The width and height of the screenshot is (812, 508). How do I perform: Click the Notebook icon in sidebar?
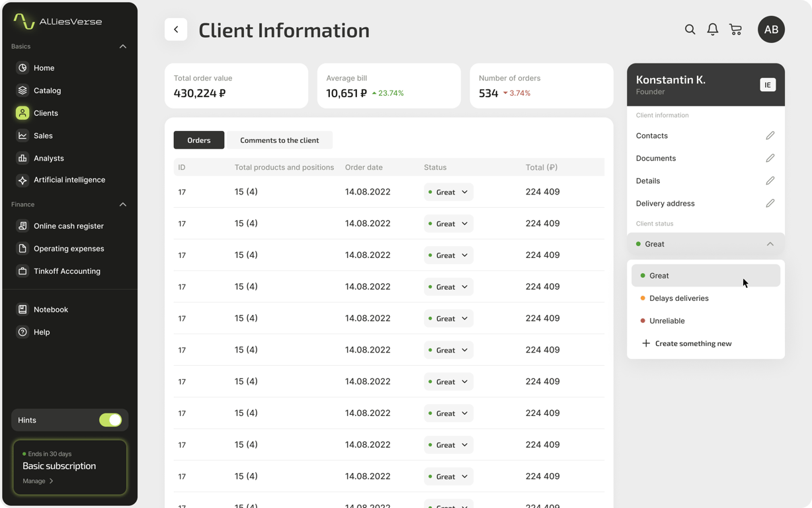[22, 310]
